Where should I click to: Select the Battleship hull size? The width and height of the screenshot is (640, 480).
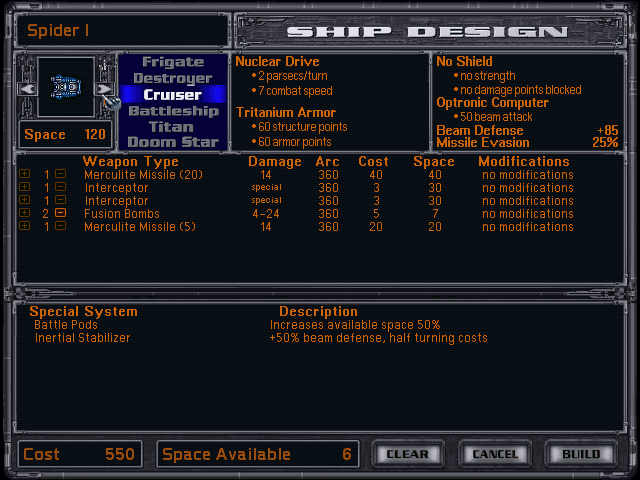point(172,111)
